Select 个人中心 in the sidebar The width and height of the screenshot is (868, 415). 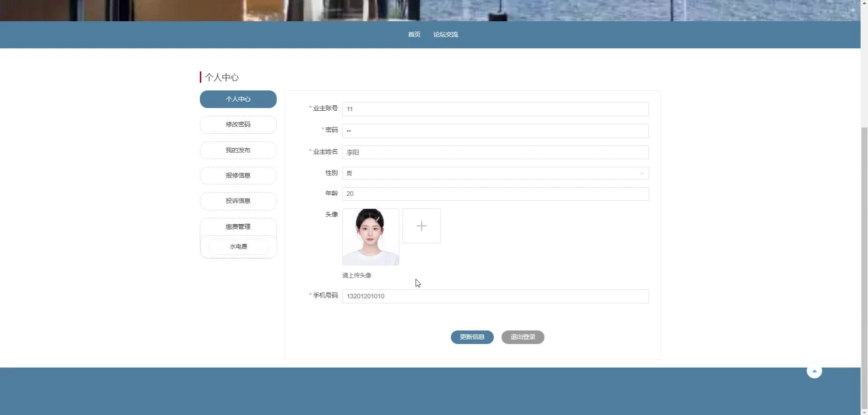tap(238, 99)
